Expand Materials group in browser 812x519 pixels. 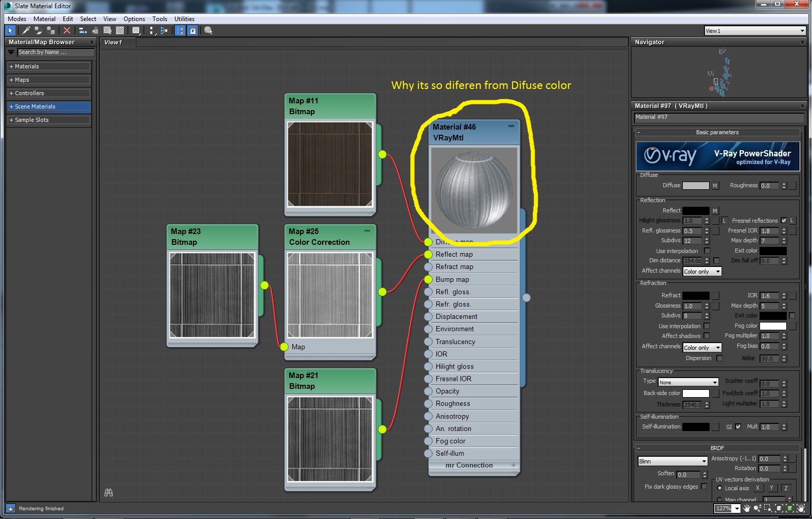49,66
